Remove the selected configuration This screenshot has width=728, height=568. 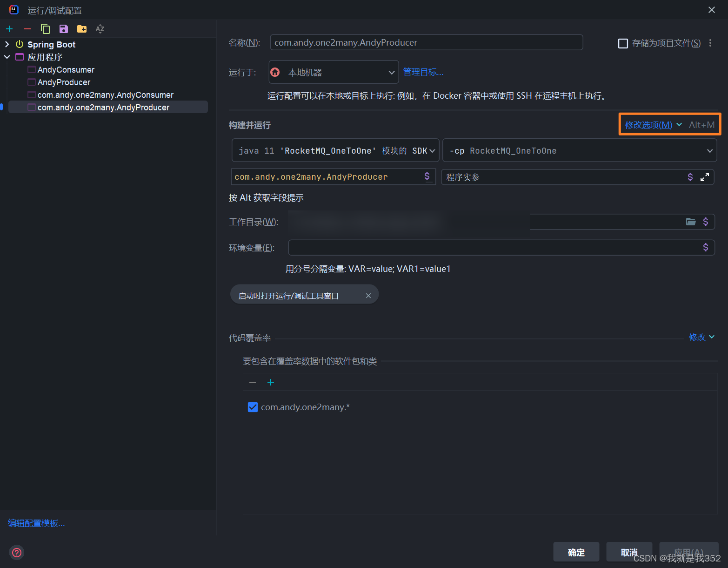point(27,29)
